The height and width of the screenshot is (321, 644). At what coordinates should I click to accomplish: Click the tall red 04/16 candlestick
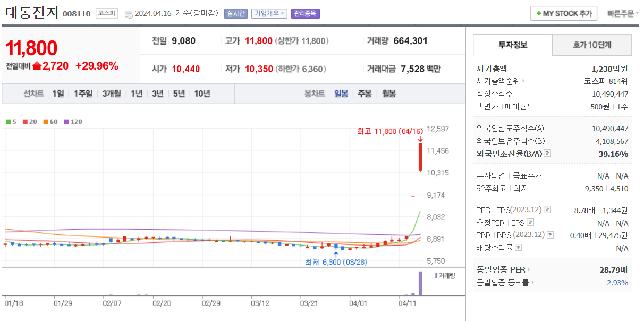point(420,157)
